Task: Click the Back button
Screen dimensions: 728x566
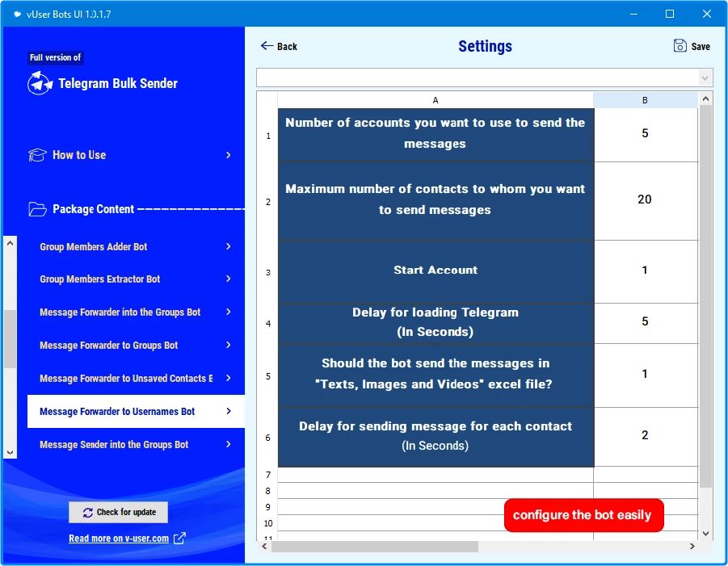Action: (x=279, y=46)
